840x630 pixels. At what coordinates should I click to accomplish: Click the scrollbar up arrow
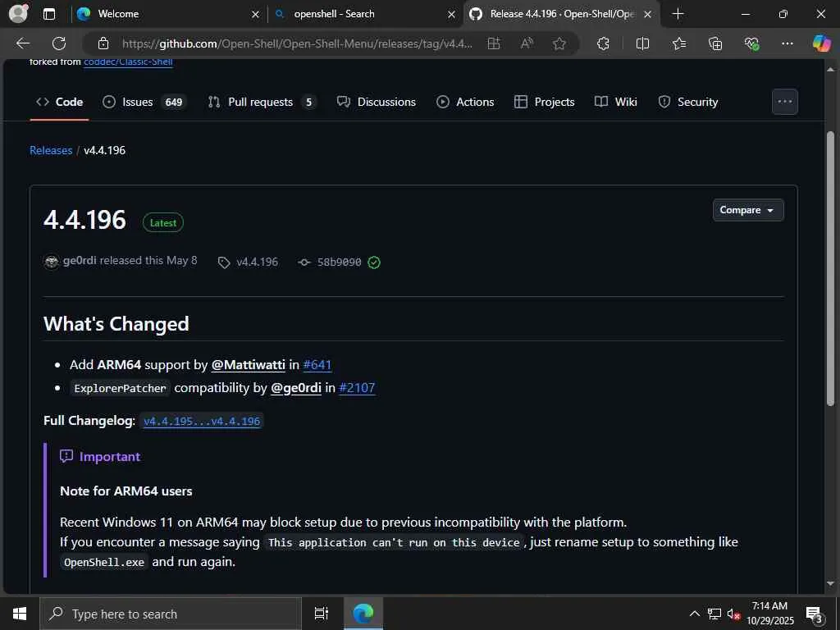pos(830,69)
